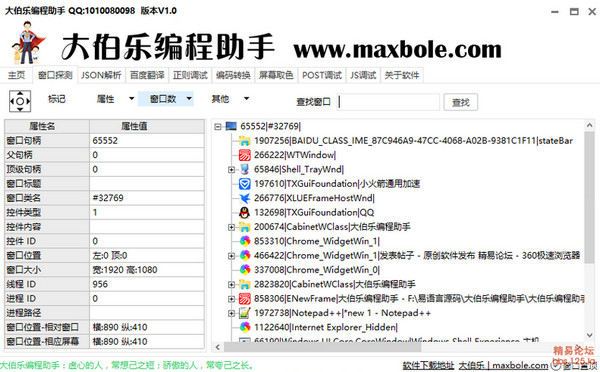
Task: Click the window finder crosshair target icon
Action: point(20,101)
